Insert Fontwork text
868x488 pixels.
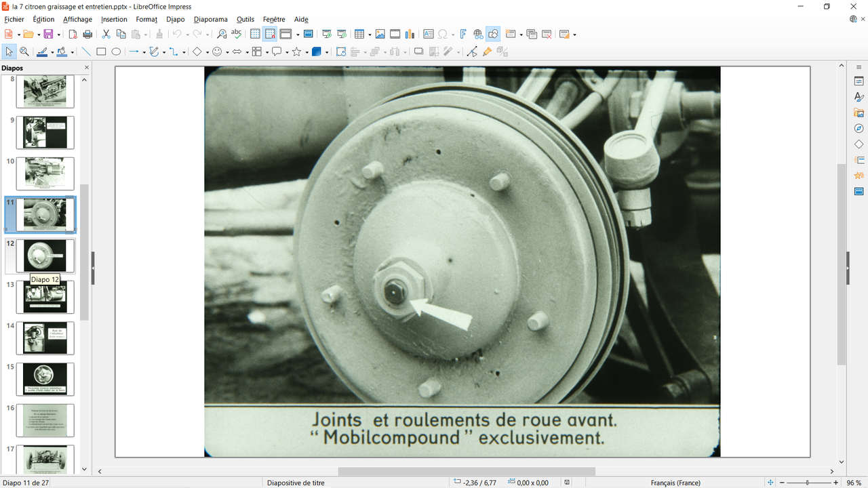pyautogui.click(x=463, y=34)
